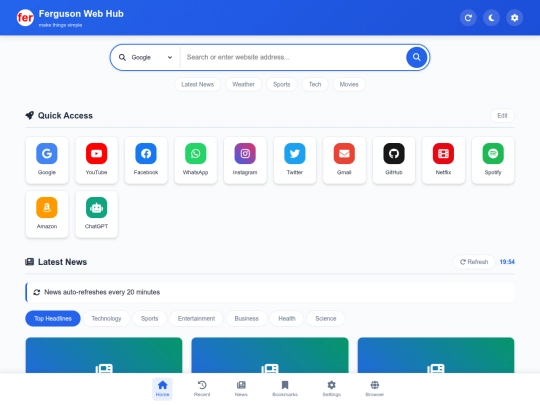
Task: Select the Technology news category
Action: tap(106, 319)
